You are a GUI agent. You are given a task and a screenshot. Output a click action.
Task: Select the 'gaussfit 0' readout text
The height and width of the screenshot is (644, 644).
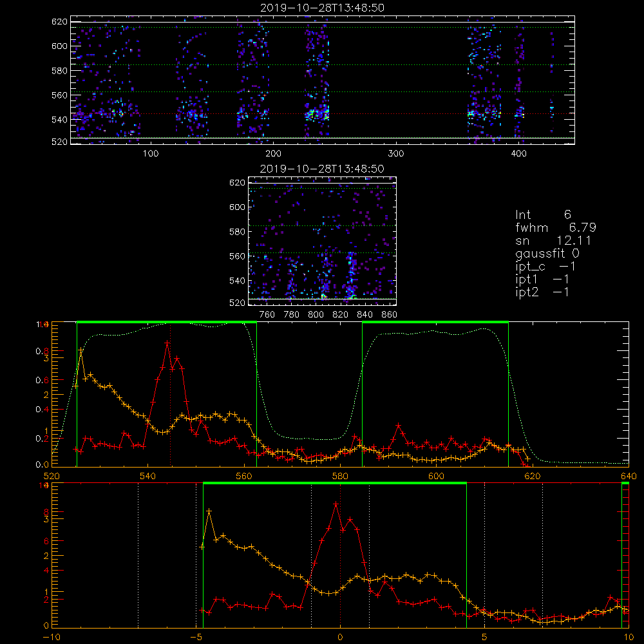tap(547, 254)
